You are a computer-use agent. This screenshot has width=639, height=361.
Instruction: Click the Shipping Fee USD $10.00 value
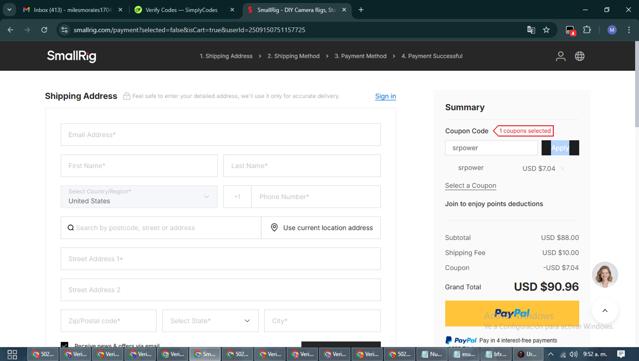point(560,253)
